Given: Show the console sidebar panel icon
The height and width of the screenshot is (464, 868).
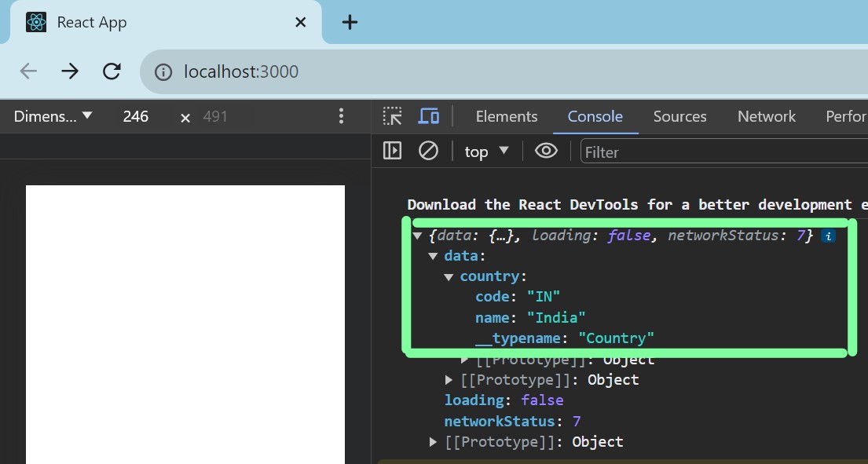Looking at the screenshot, I should (392, 151).
